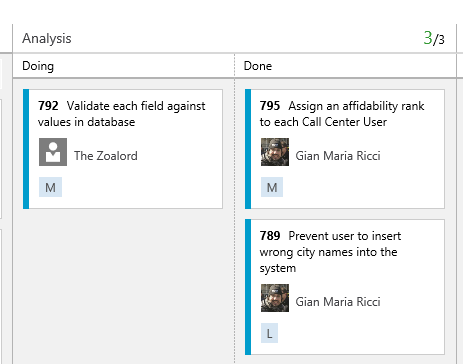The height and width of the screenshot is (364, 463).
Task: Open work item 789 Prevent user to insert
Action: [330, 252]
